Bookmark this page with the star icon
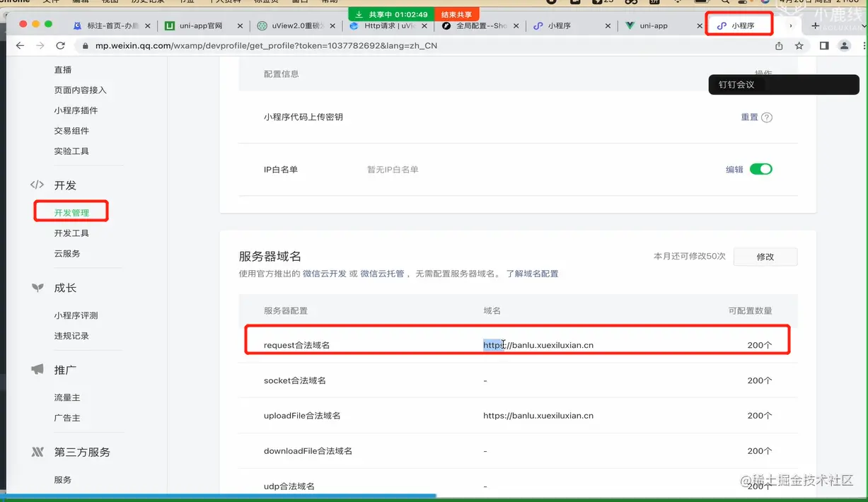 pyautogui.click(x=799, y=46)
